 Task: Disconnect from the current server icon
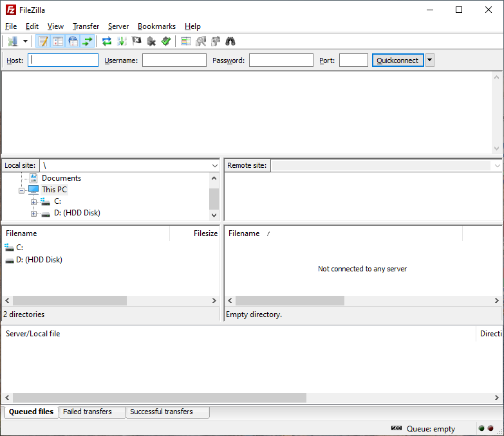point(151,41)
